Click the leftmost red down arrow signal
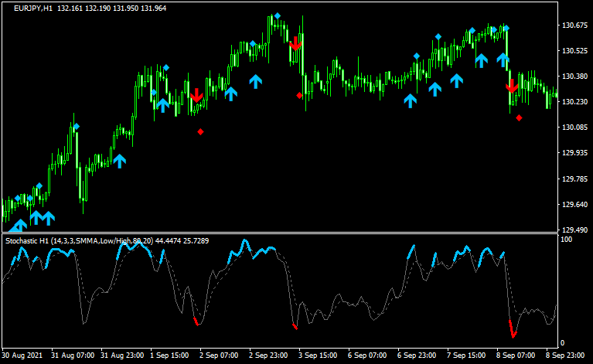 [x=196, y=96]
